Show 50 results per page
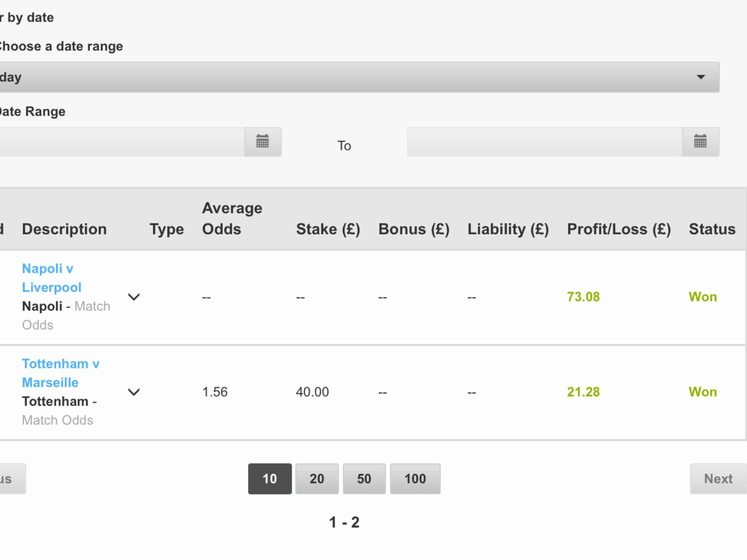The width and height of the screenshot is (747, 560). coord(364,479)
